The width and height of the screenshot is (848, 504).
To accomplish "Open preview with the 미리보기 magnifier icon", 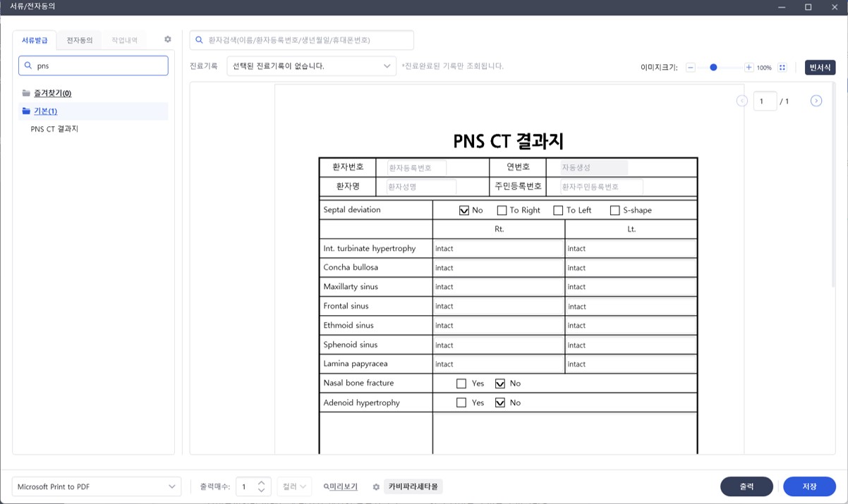I will (x=340, y=486).
